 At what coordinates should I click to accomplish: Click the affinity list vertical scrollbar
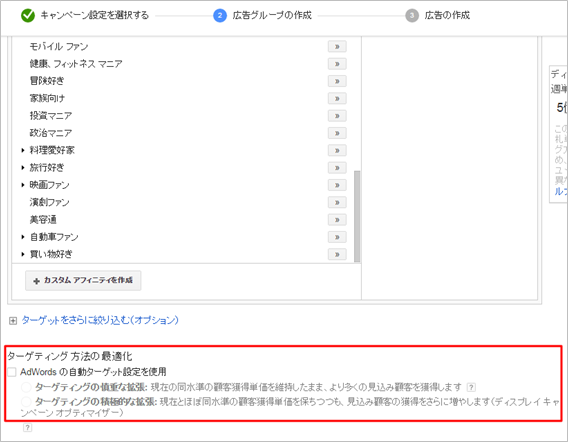click(x=357, y=216)
